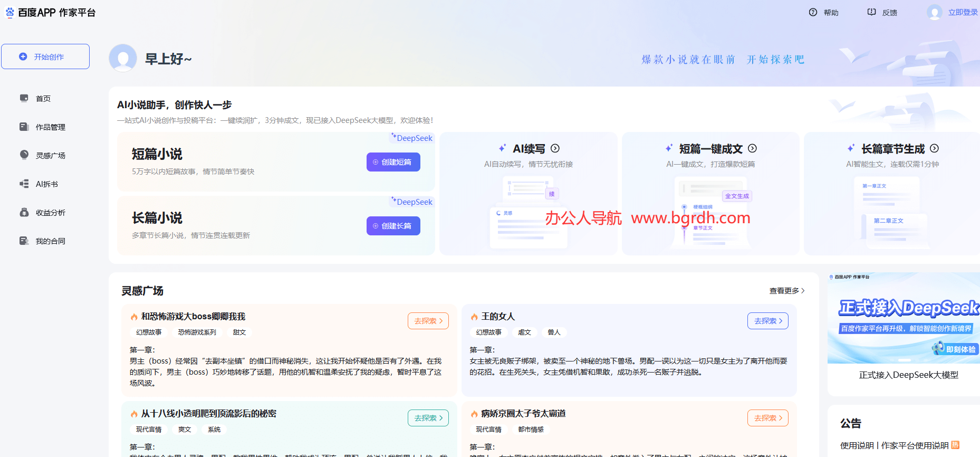Screen dimensions: 980x457
Task: Click the 作品管理 sidebar icon
Action: (24, 127)
